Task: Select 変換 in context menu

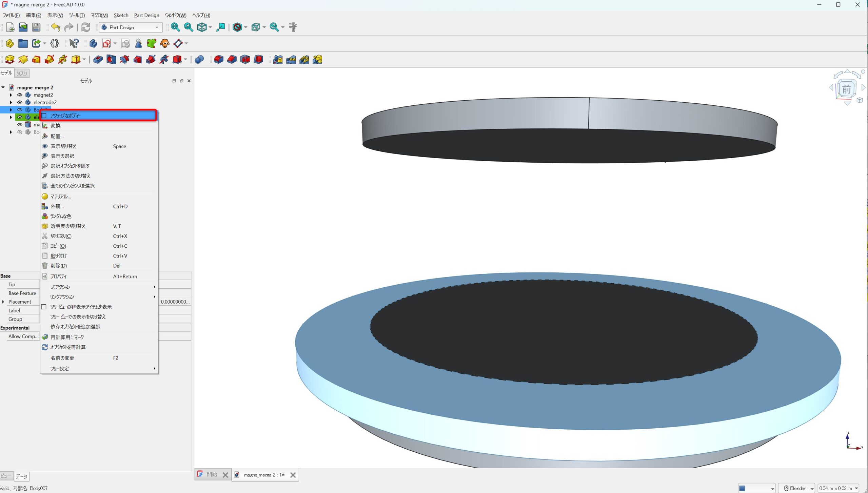Action: [x=99, y=126]
